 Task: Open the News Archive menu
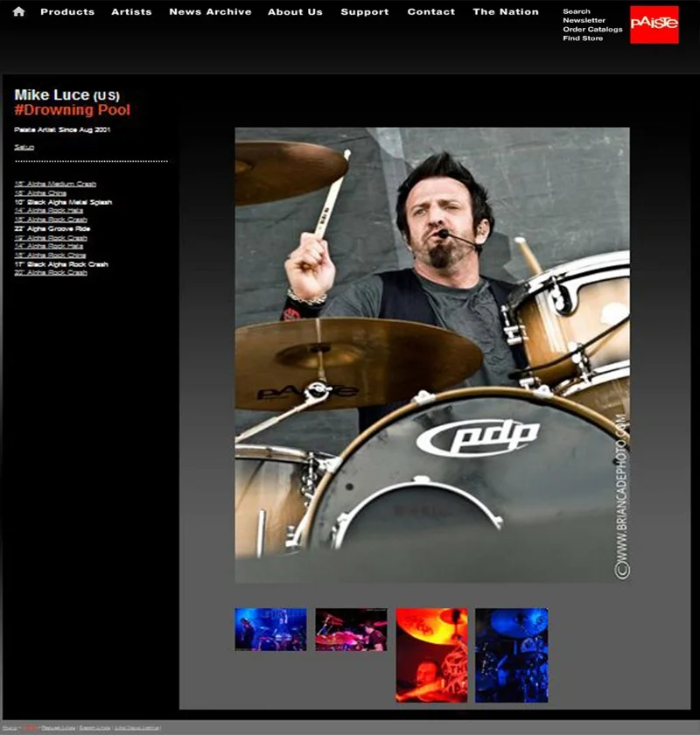[210, 11]
